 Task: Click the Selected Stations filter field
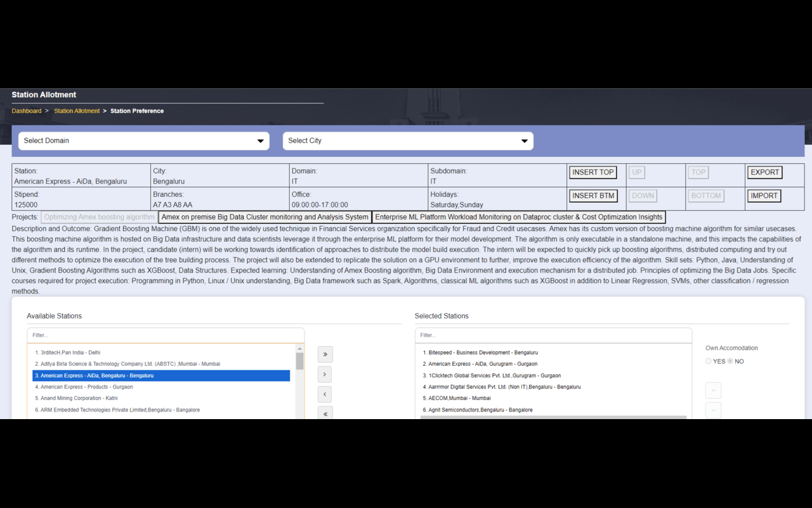click(x=553, y=335)
